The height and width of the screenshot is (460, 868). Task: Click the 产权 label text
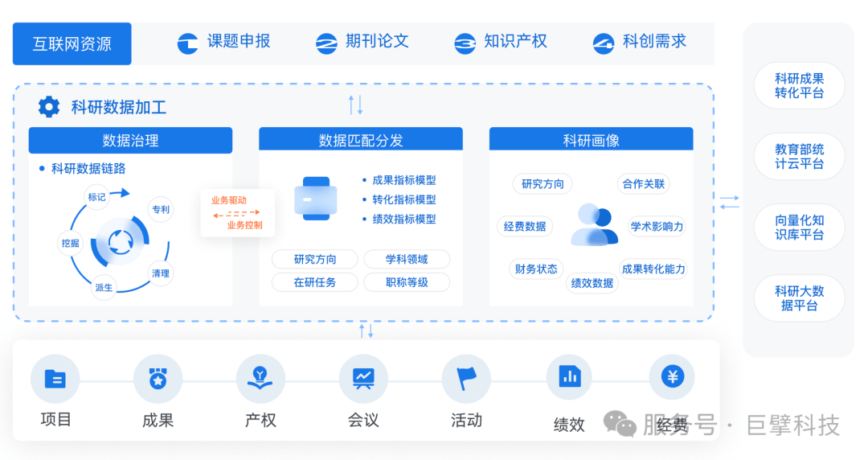260,421
